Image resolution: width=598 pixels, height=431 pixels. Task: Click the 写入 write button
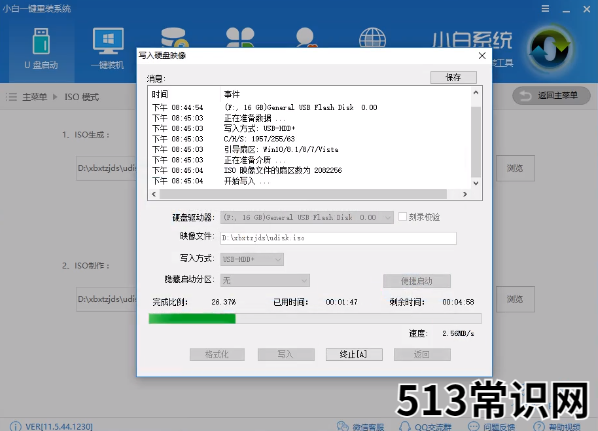click(286, 354)
